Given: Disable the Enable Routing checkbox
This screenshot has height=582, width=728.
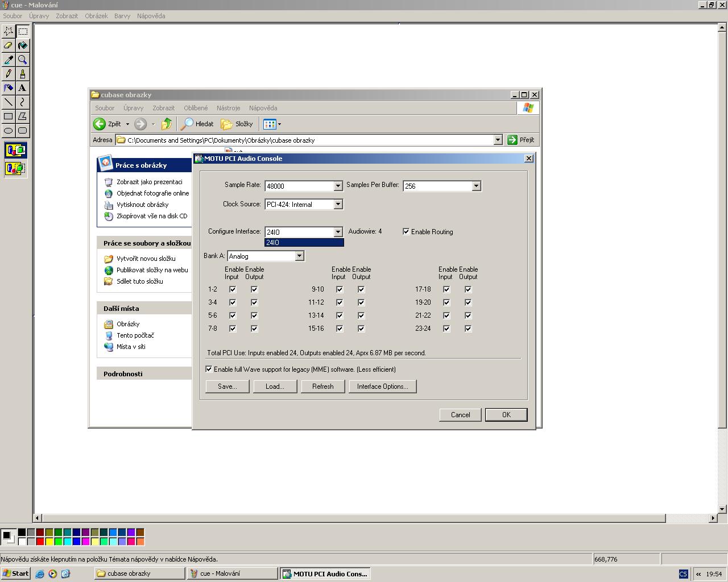Looking at the screenshot, I should pos(406,231).
